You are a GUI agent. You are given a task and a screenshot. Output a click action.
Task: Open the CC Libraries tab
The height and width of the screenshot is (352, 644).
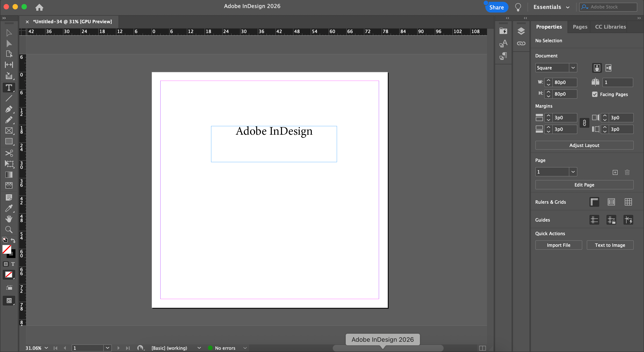610,27
